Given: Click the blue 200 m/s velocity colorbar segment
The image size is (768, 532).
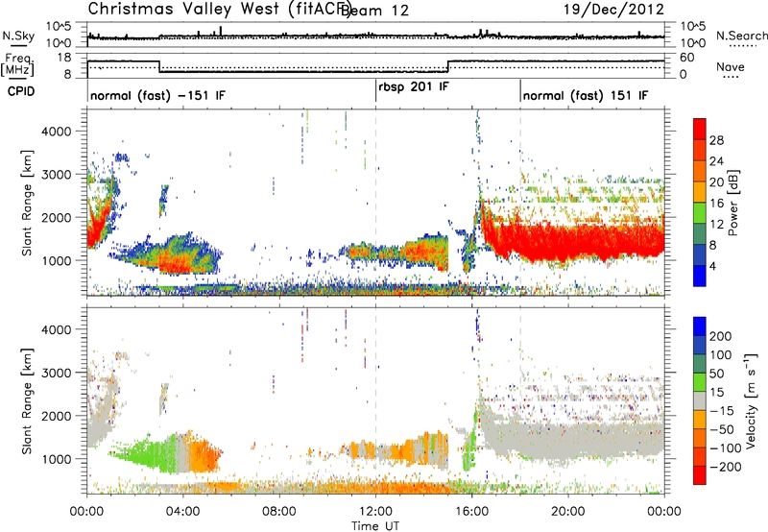Looking at the screenshot, I should pyautogui.click(x=700, y=326).
